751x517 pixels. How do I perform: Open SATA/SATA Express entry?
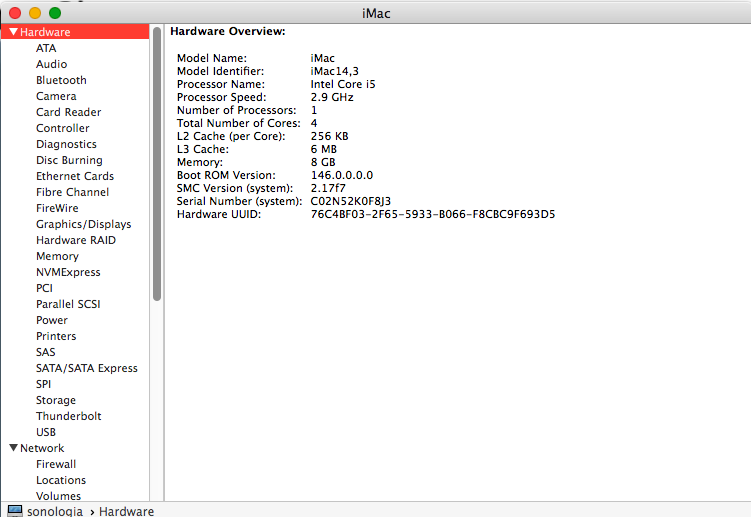click(x=87, y=368)
